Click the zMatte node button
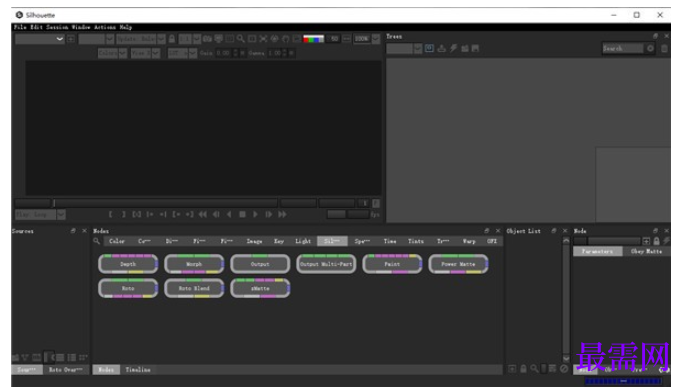This screenshot has height=388, width=688. 260,288
